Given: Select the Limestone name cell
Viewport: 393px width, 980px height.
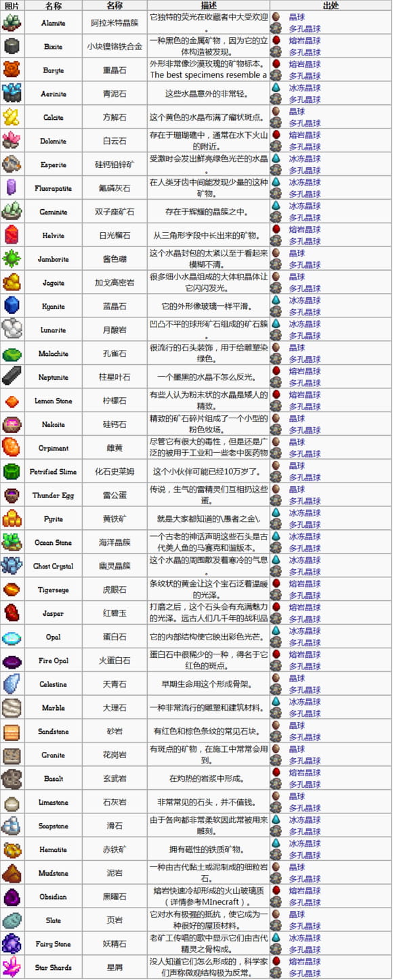Looking at the screenshot, I should pyautogui.click(x=54, y=802).
